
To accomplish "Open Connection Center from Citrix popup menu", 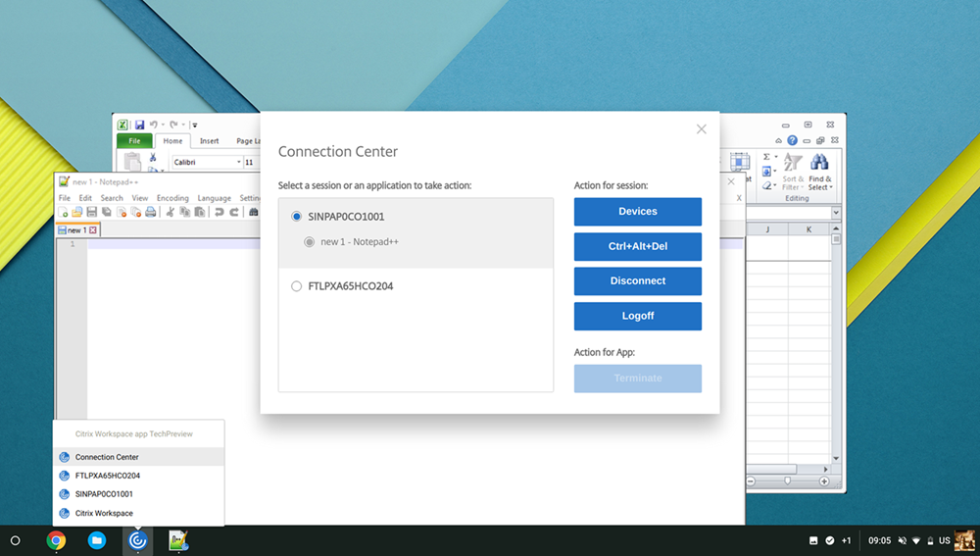I will point(139,457).
